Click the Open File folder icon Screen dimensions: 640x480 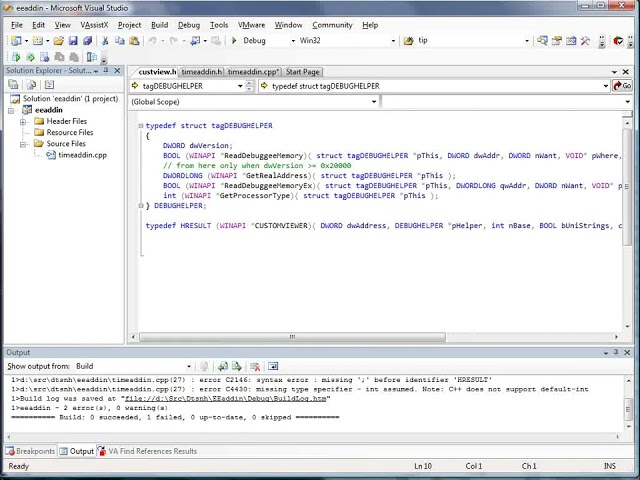58,41
